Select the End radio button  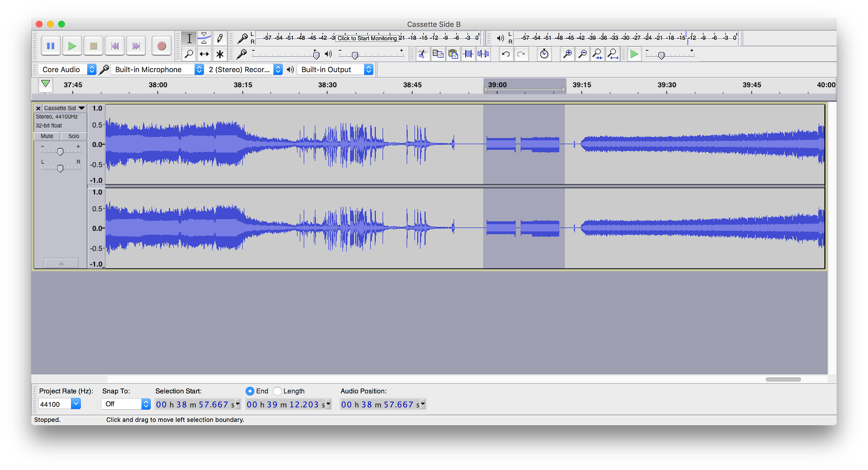click(x=250, y=391)
